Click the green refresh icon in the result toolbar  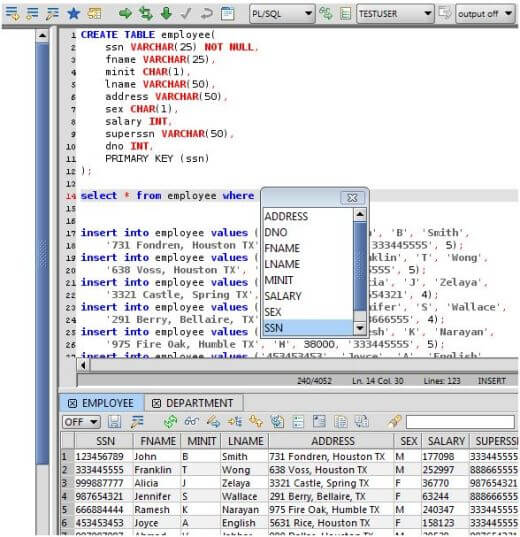click(x=170, y=422)
